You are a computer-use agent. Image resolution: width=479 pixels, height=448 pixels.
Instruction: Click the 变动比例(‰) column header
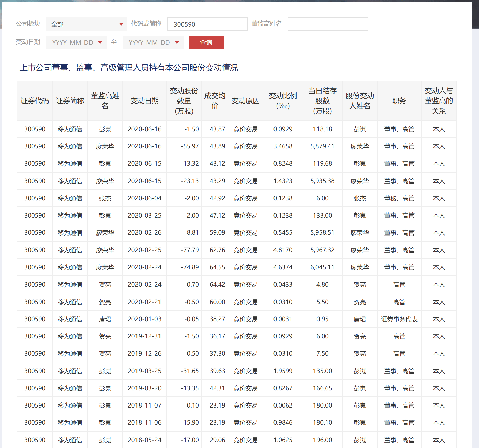pos(283,100)
